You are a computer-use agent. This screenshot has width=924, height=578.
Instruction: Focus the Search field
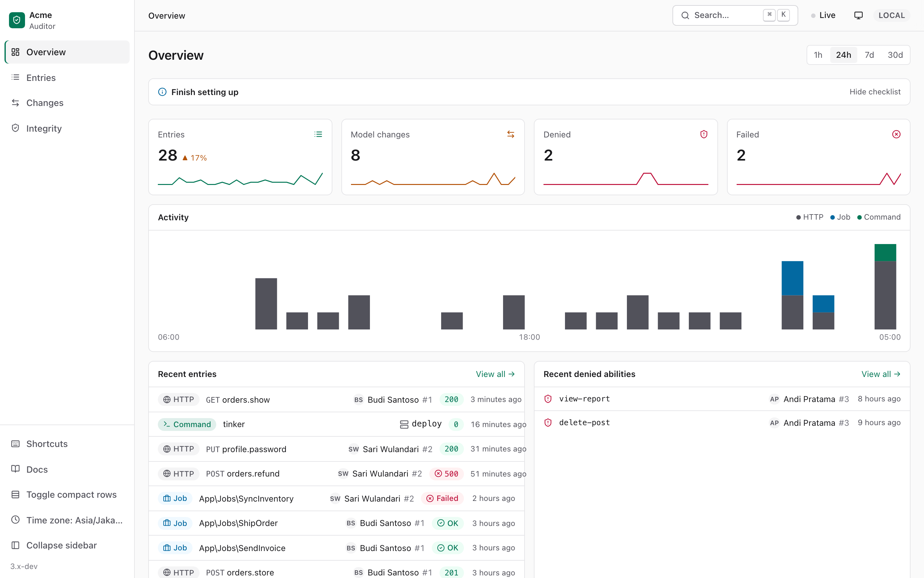[735, 15]
